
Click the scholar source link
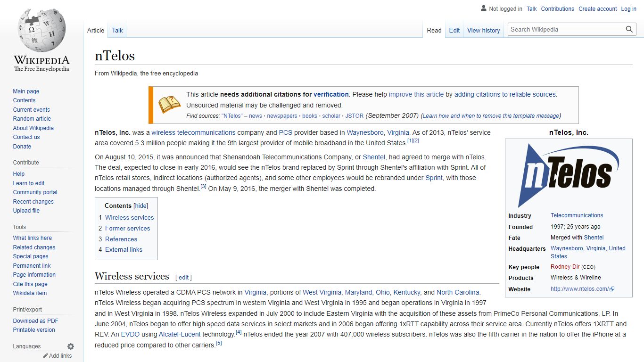point(331,116)
